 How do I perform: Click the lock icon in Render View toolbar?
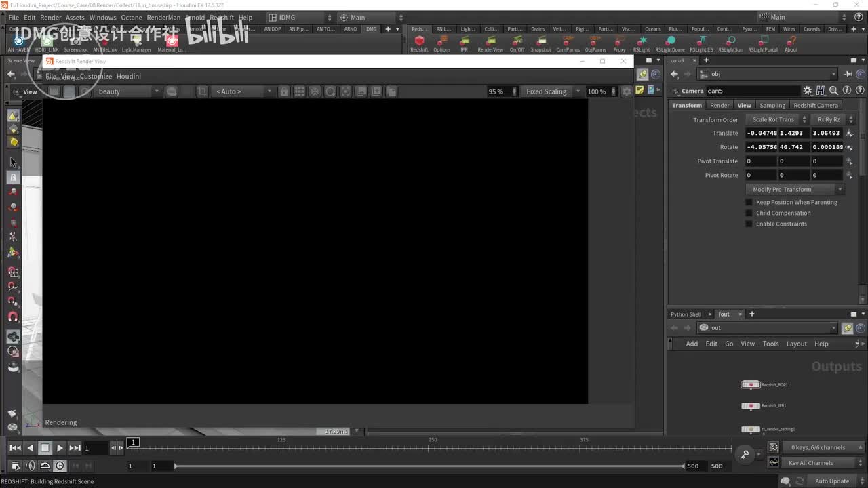tap(284, 91)
